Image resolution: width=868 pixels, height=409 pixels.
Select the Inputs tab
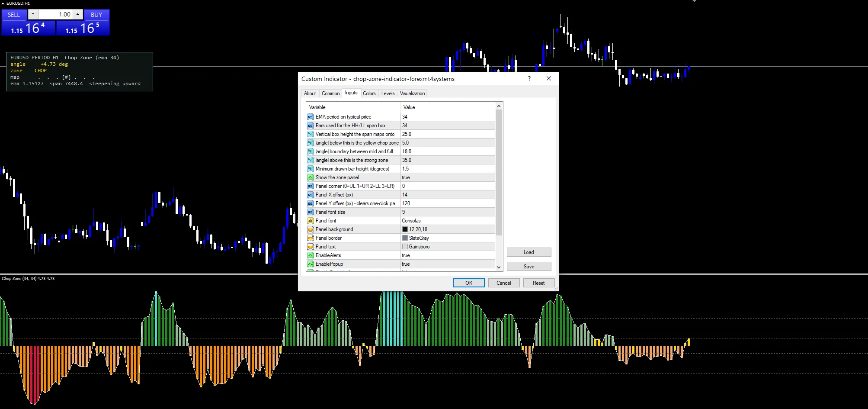[351, 93]
